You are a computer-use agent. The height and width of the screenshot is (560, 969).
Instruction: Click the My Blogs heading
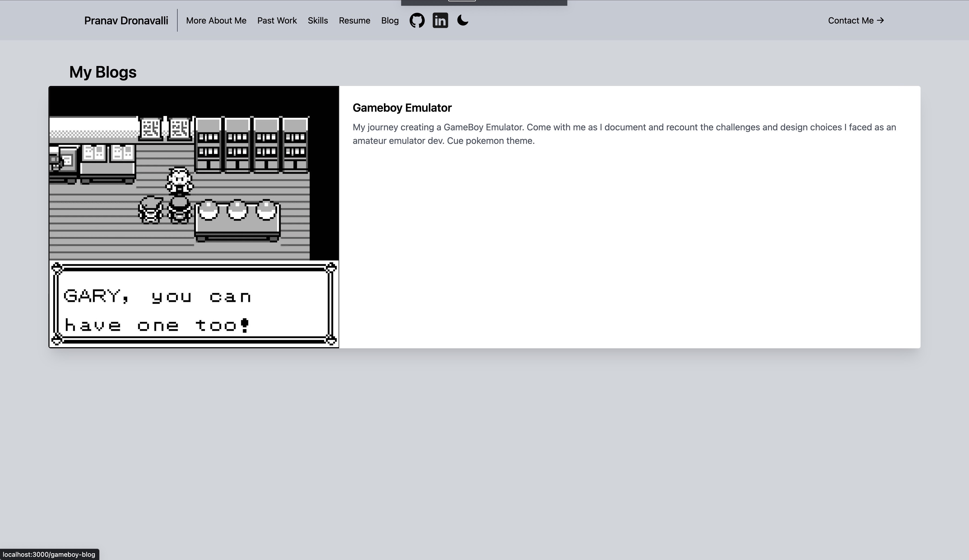(103, 72)
